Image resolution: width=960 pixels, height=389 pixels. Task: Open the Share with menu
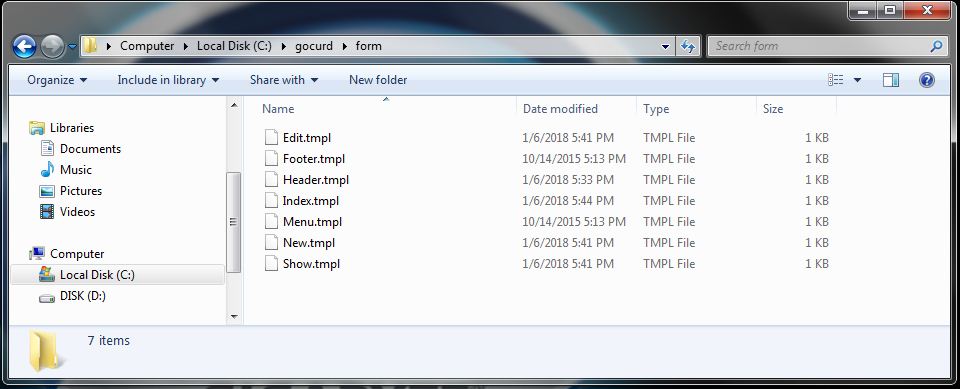[x=284, y=80]
